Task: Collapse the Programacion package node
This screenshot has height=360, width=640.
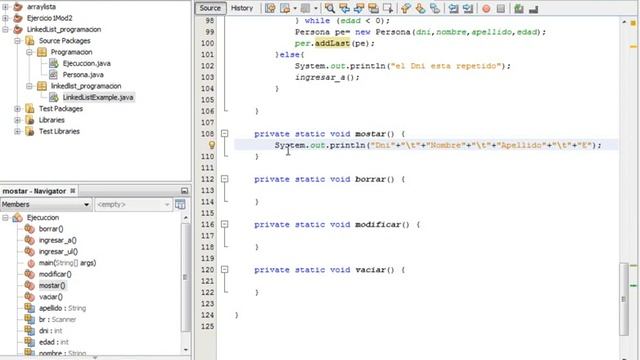Action: (29, 52)
